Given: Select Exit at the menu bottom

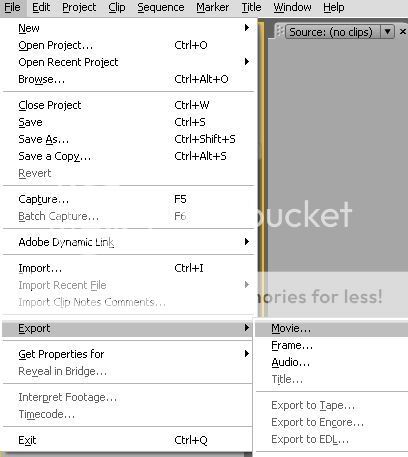Looking at the screenshot, I should 129,440.
